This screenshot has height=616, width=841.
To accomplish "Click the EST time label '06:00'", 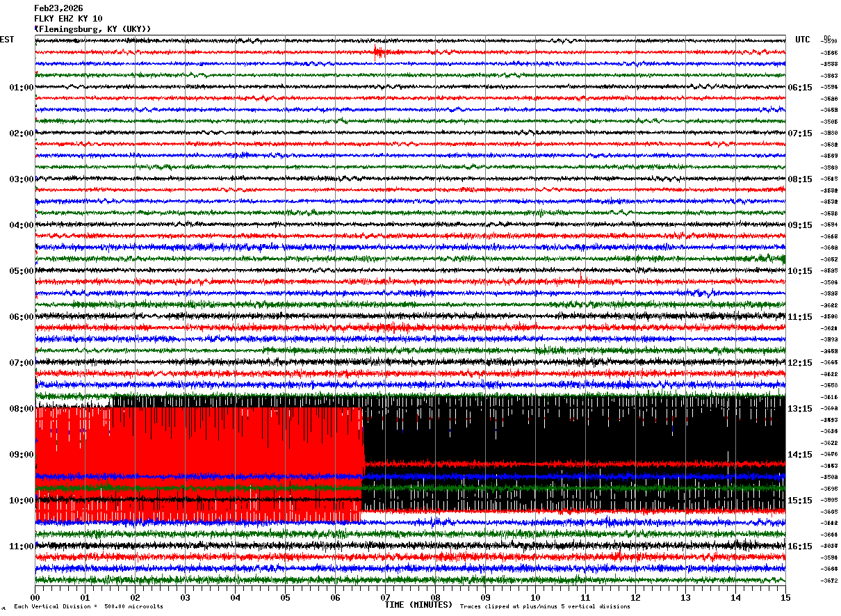I will click(x=22, y=317).
